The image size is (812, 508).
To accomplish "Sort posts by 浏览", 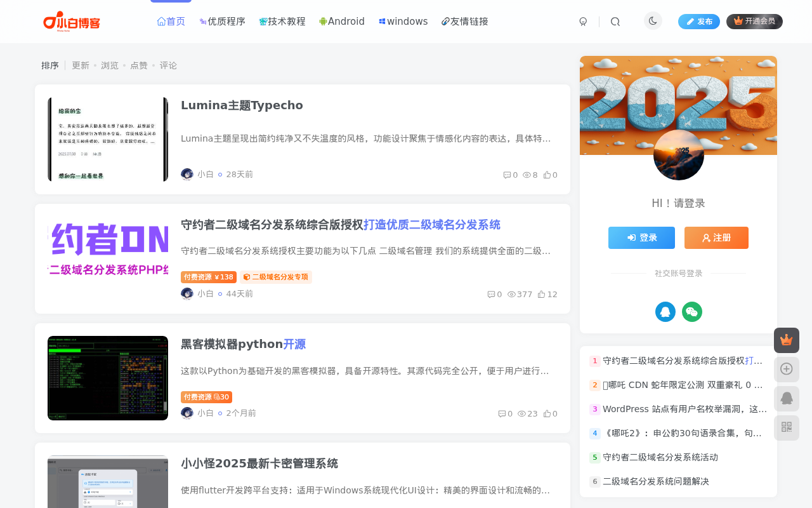I will tap(110, 65).
